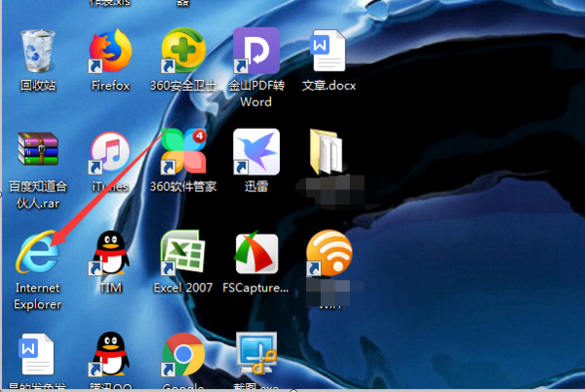Open 360安全卫士 shortcut
Screen dimensions: 585x392
click(183, 51)
